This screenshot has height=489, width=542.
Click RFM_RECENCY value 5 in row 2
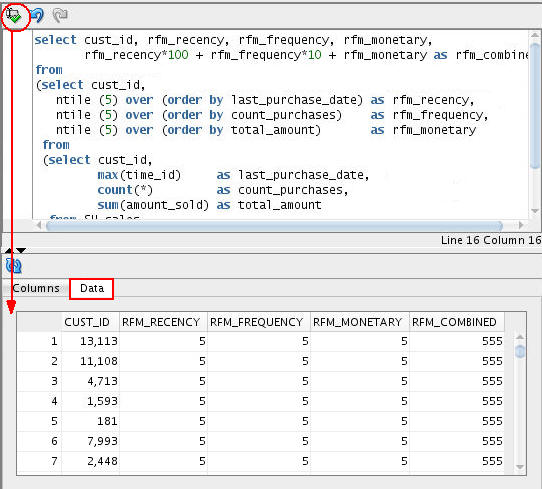163,361
